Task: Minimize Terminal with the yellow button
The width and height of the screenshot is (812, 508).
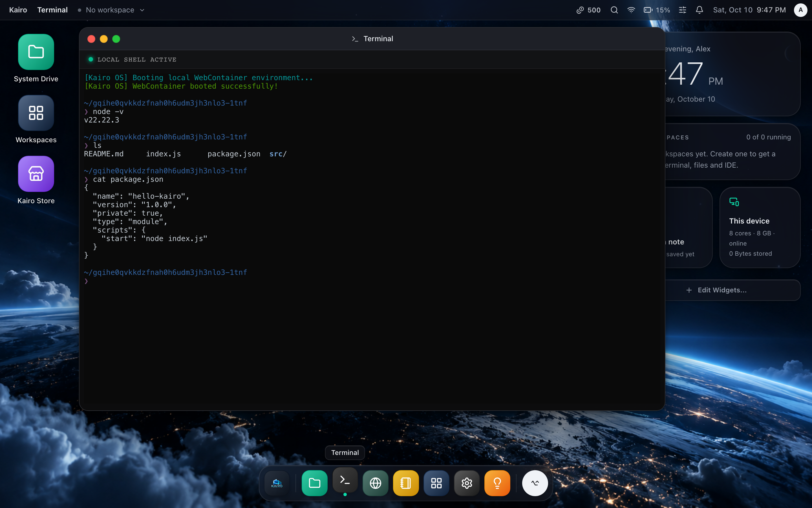Action: [104, 39]
